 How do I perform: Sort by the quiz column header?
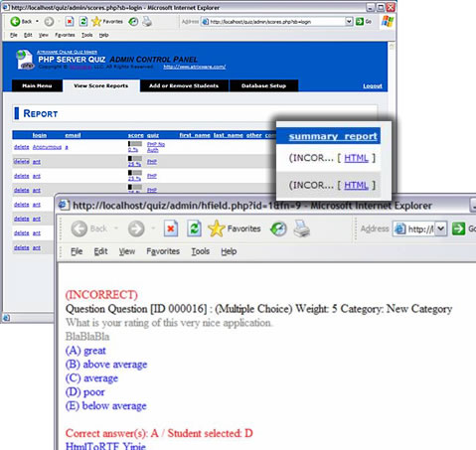(x=153, y=135)
